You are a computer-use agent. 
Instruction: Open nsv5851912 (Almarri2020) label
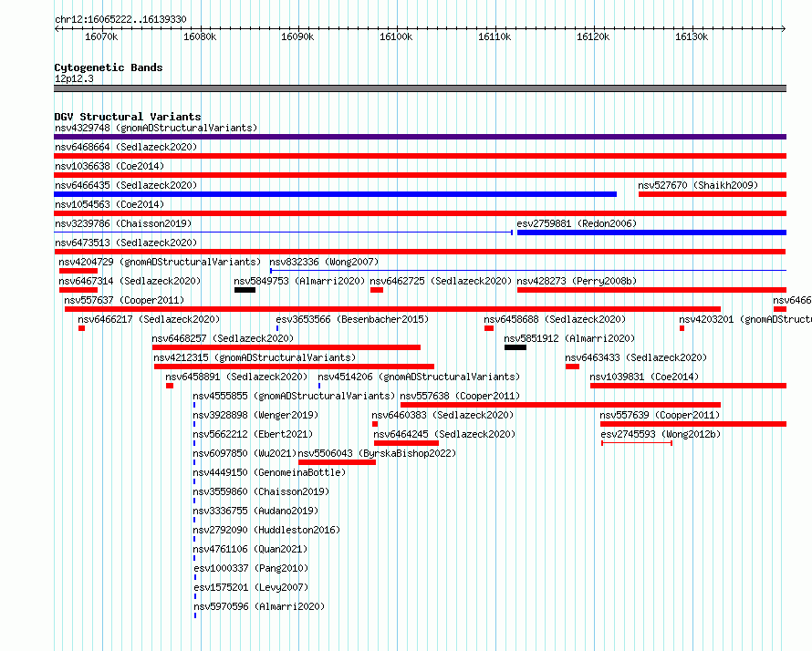tap(569, 338)
